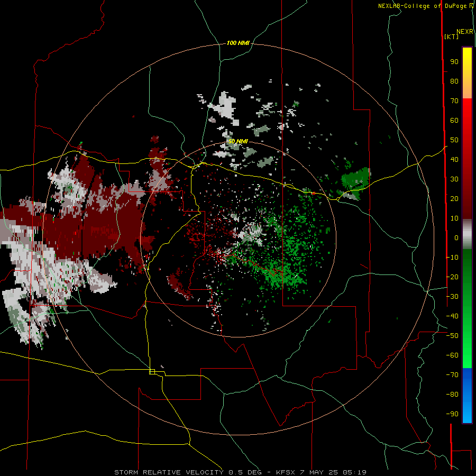
Task: Select the -40 value on velocity scale
Action: [x=452, y=316]
